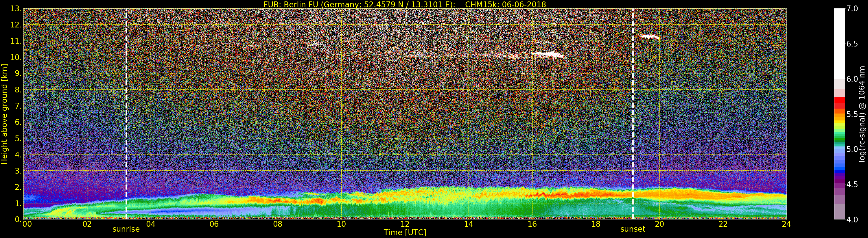Click the '6.' height tick label
Viewport: 868px width, 238px height.
click(x=18, y=122)
